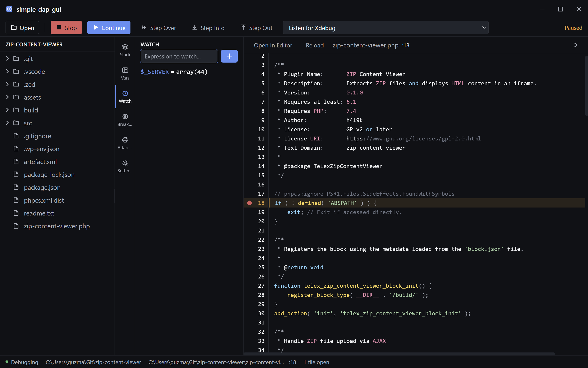This screenshot has height=368, width=588.
Task: Click Open in Editor
Action: 273,45
